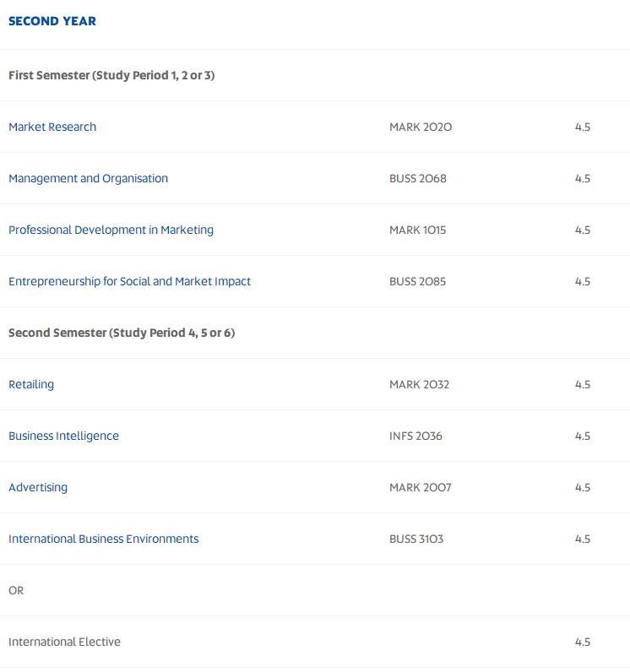
Task: Click the BUSS 3103 course code
Action: coord(416,539)
